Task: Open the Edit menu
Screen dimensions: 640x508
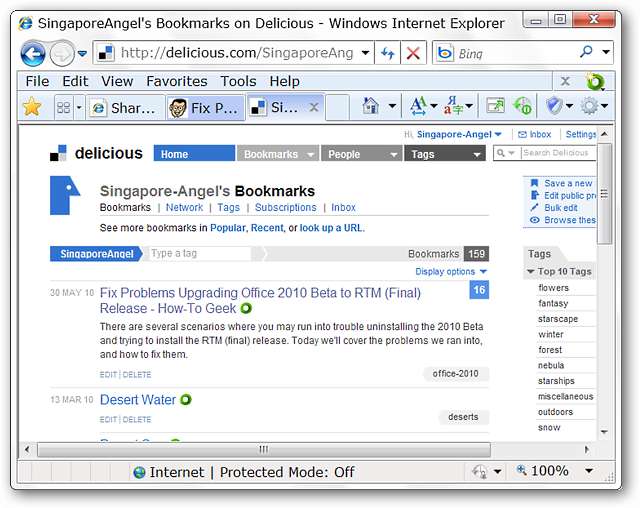Action: [75, 81]
